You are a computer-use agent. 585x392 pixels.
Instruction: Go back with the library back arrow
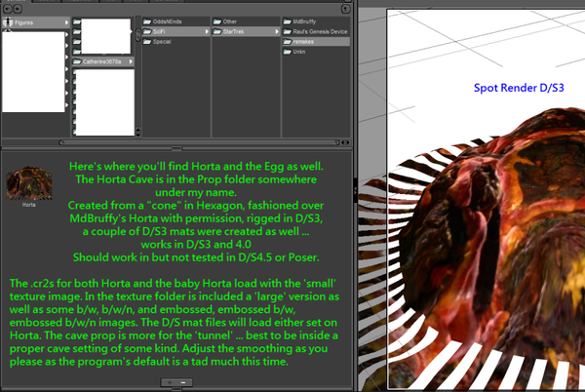tap(8, 9)
